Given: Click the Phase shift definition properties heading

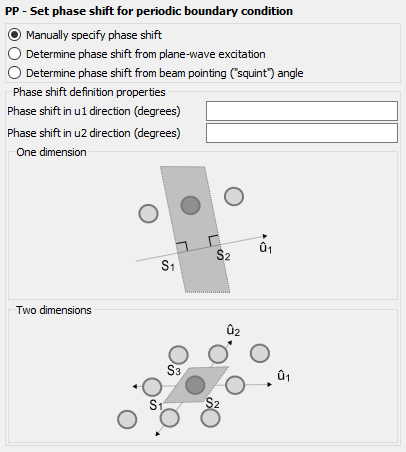Looking at the screenshot, I should point(89,92).
